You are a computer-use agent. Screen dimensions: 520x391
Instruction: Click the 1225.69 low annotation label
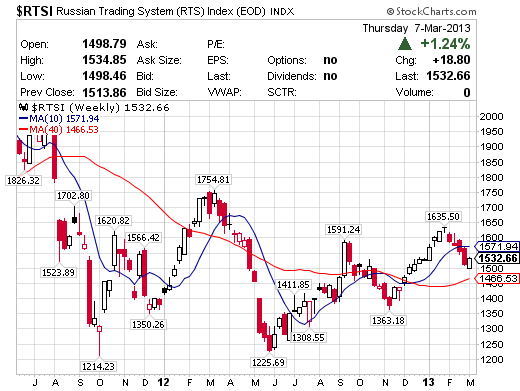(268, 362)
